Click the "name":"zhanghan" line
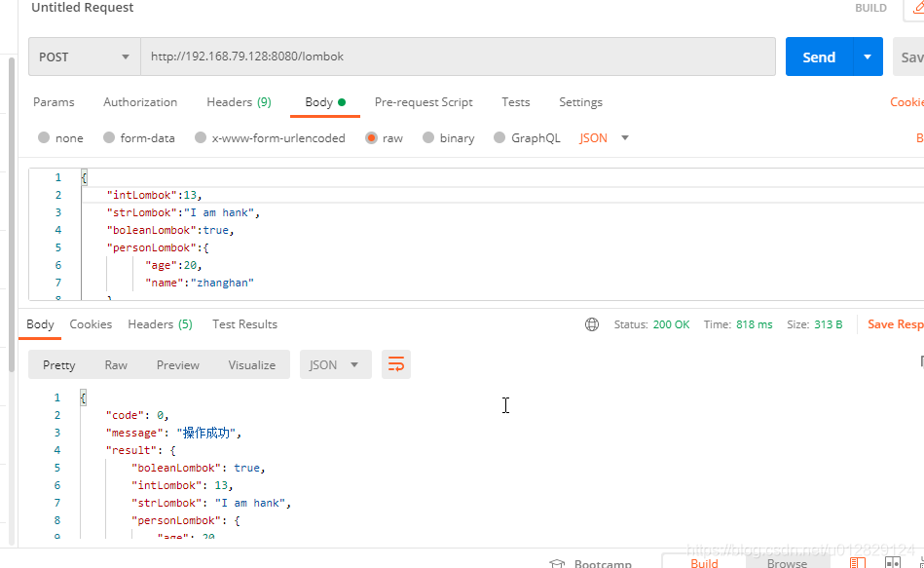924x568 pixels. tap(200, 284)
